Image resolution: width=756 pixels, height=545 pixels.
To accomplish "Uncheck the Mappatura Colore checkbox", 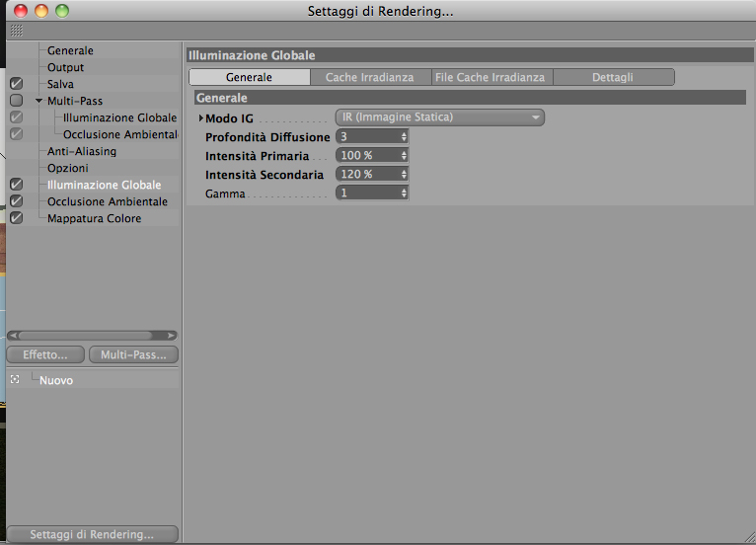I will [16, 218].
